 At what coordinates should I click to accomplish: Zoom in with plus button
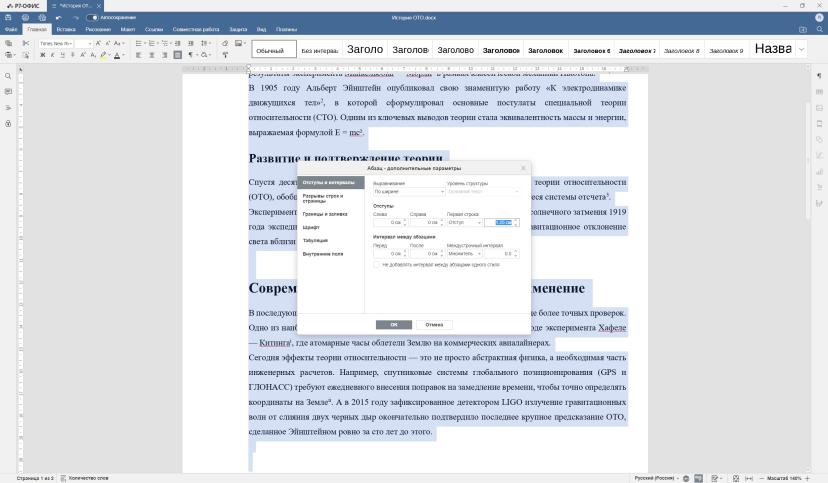[x=807, y=478]
